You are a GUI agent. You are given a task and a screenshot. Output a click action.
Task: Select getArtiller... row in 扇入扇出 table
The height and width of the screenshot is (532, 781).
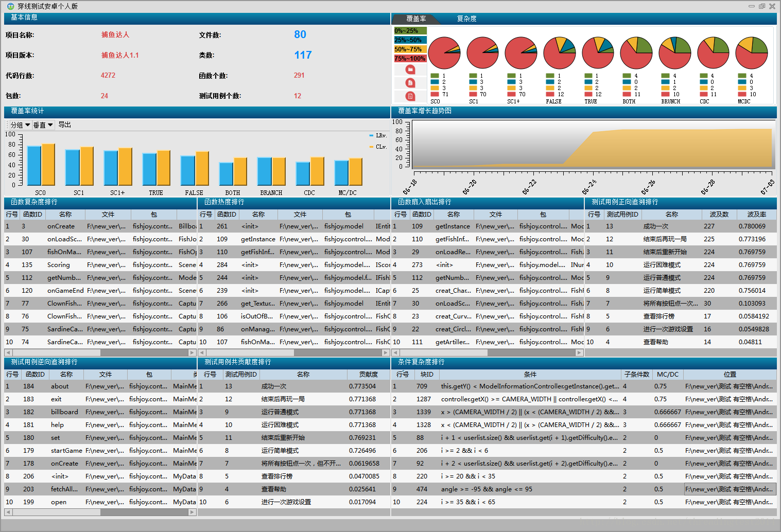tap(488, 342)
